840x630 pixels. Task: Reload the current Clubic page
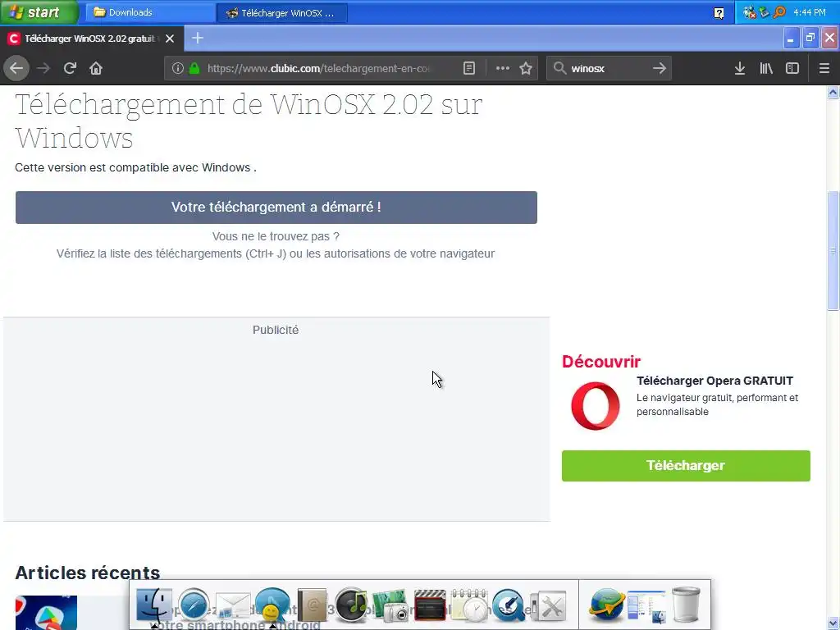70,68
